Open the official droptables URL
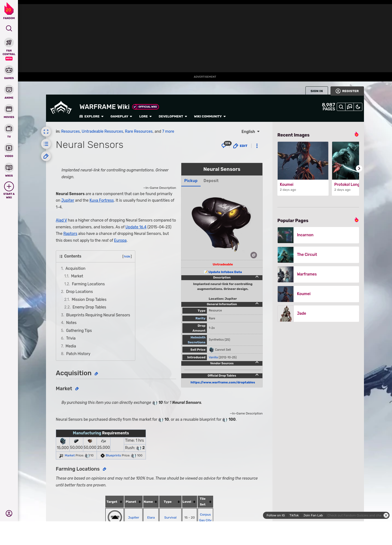Screen dimensions: 392x545 coord(223,382)
